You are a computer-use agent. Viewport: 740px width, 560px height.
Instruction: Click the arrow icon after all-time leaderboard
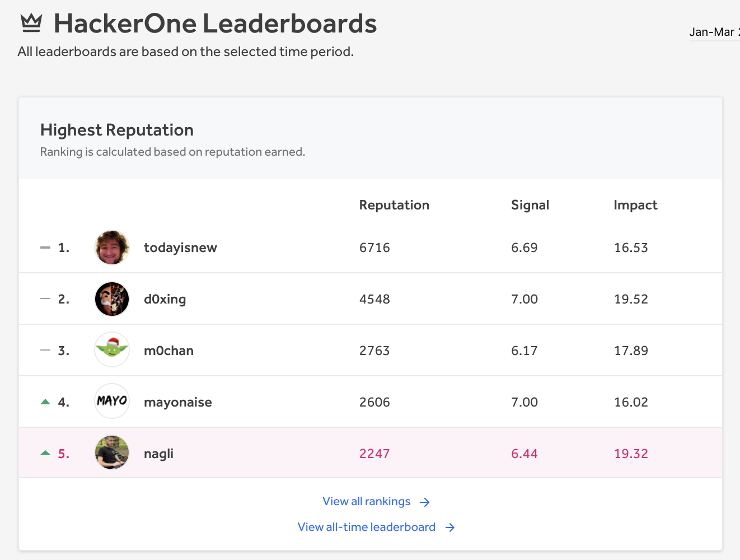(x=450, y=528)
